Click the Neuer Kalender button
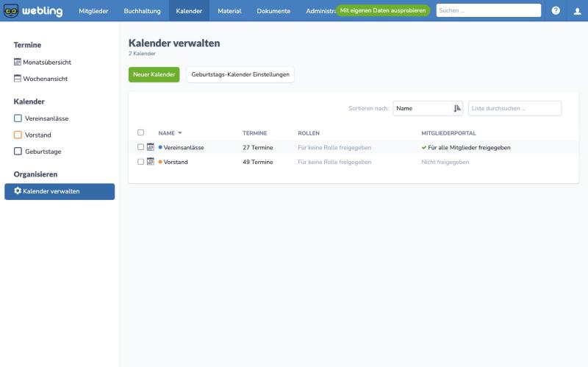This screenshot has width=588, height=367. tap(154, 75)
